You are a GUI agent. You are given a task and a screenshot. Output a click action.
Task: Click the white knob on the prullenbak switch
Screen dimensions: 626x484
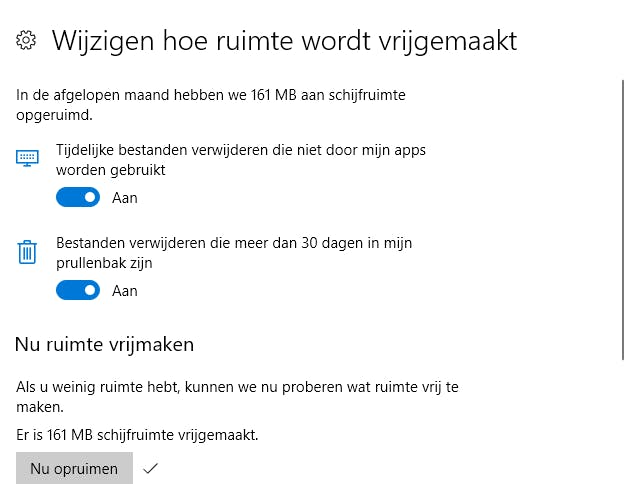(90, 291)
